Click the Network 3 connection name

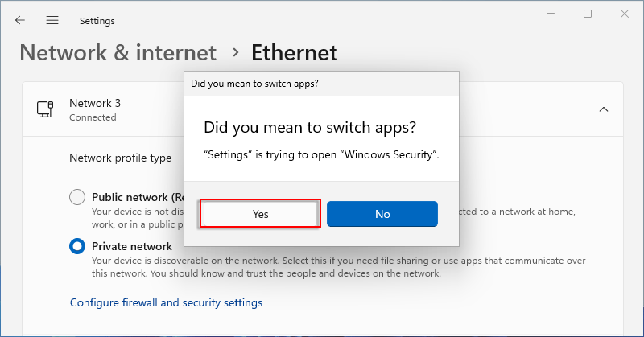click(95, 103)
